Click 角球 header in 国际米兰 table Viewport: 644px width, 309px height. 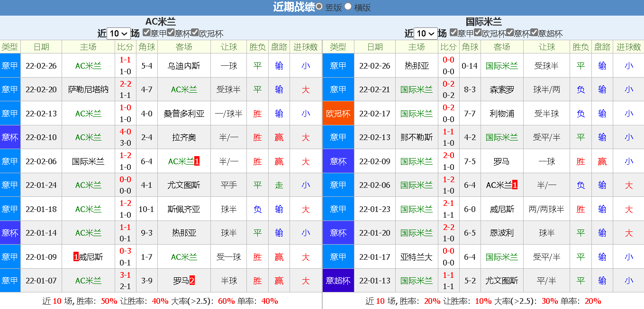coord(470,47)
